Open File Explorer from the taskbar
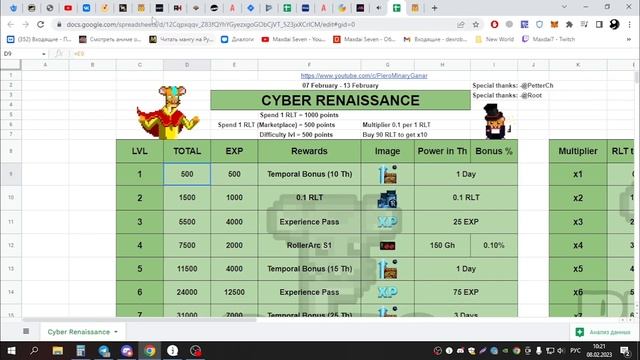Image resolution: width=640 pixels, height=360 pixels. point(58,351)
